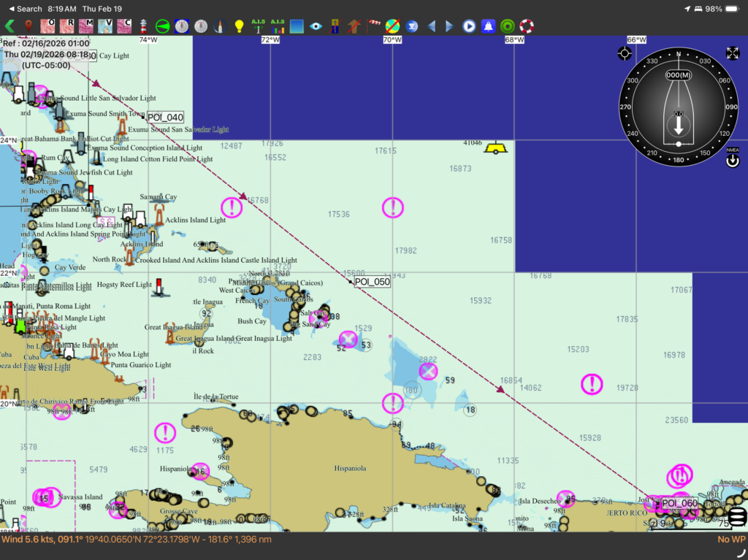Viewport: 748px width, 560px height.
Task: Center map using crosshair target icon
Action: [x=625, y=53]
